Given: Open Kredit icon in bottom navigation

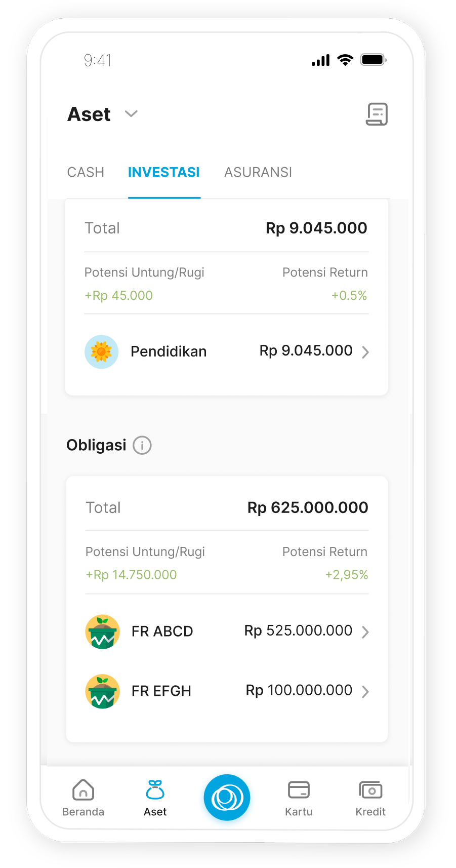Looking at the screenshot, I should [x=370, y=790].
